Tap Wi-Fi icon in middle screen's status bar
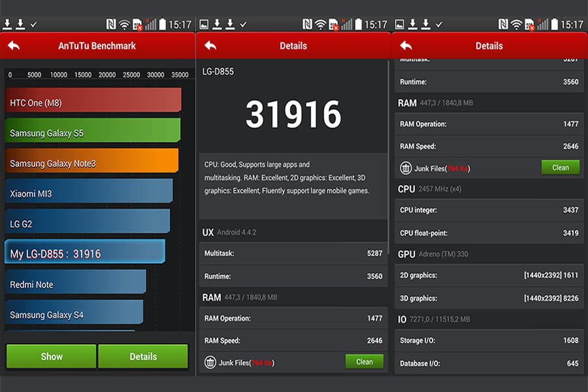Screen dimensions: 588x392 (320, 25)
